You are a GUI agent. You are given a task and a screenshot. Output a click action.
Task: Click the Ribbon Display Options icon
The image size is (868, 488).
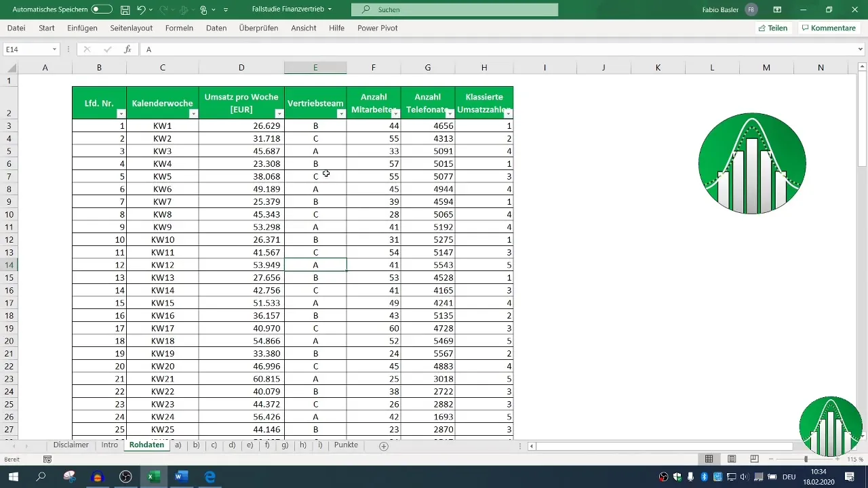(x=777, y=9)
